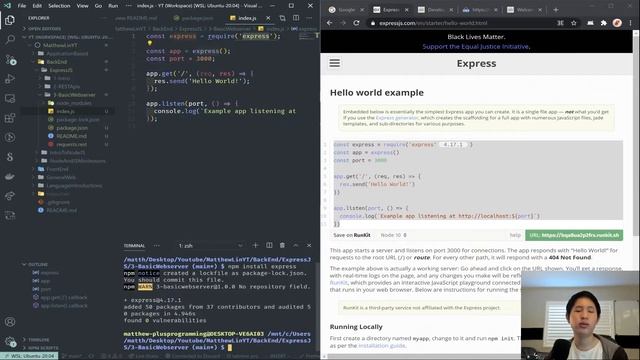Viewport: 640px width, 360px height.
Task: Open the Remote Explorer view
Action: coord(10,98)
